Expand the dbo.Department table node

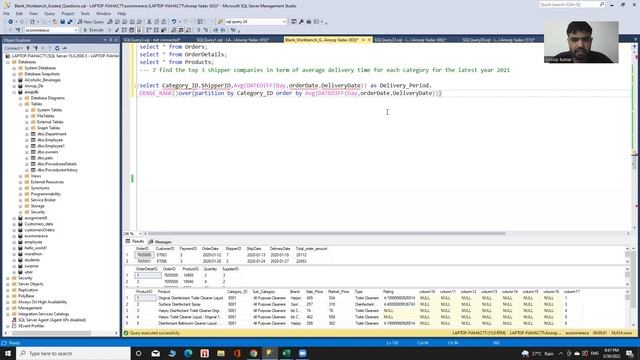point(27,134)
